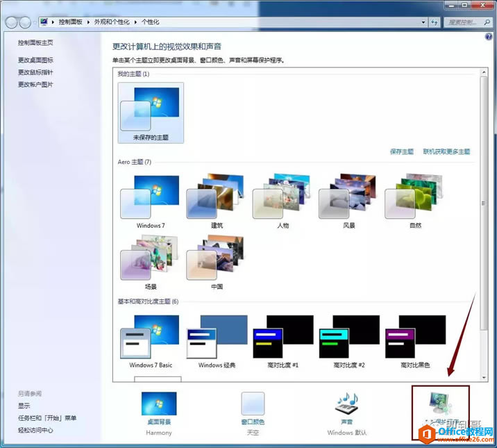The image size is (497, 448).
Task: Expand the arrow after 控制面板 breadcrumb
Action: click(x=88, y=22)
